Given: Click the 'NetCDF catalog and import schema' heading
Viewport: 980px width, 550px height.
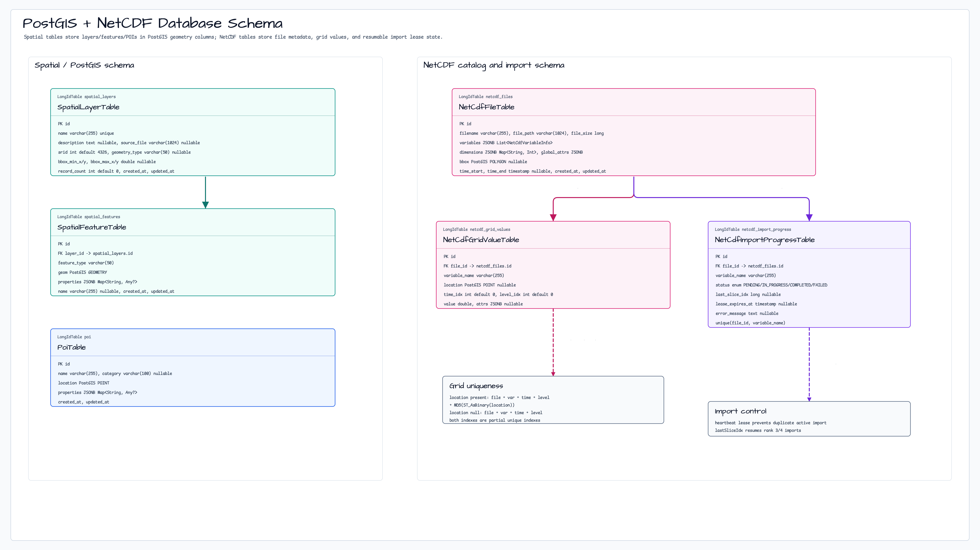Looking at the screenshot, I should (494, 65).
